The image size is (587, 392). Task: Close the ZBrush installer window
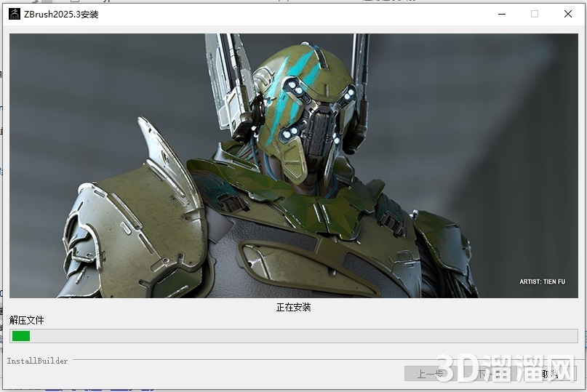[x=568, y=14]
